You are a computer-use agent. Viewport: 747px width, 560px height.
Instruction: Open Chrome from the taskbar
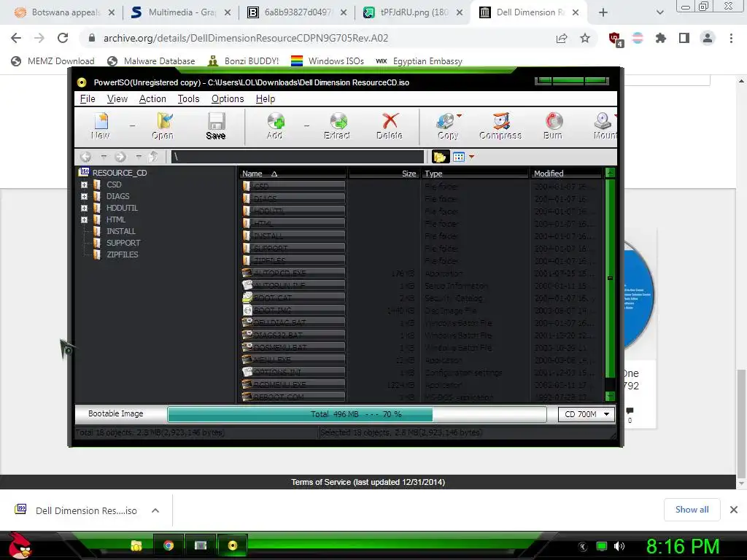click(169, 545)
